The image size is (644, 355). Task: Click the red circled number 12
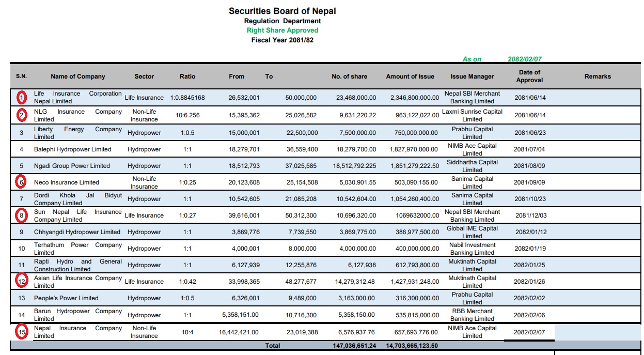tap(21, 281)
